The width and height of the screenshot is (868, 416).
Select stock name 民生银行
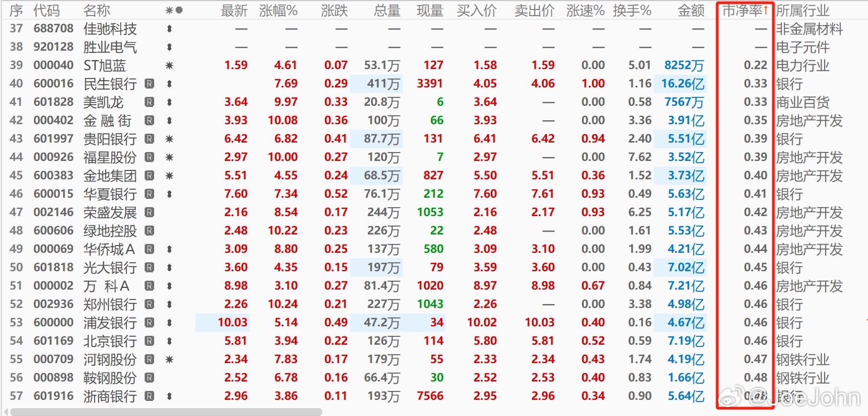(110, 84)
